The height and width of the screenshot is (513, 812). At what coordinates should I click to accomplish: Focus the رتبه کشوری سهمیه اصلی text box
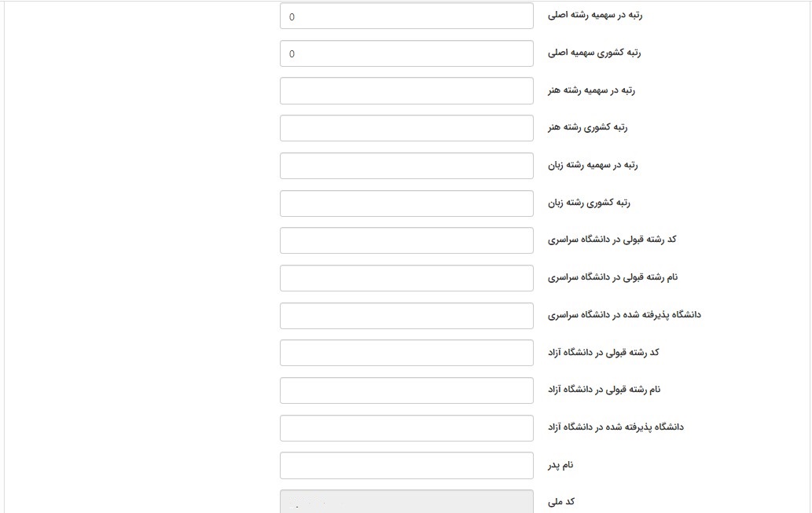click(406, 53)
